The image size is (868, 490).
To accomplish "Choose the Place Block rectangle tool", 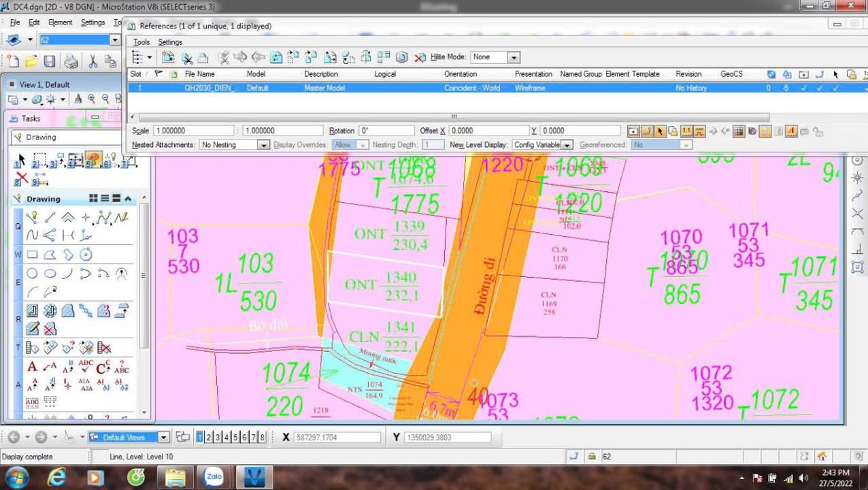I will click(x=32, y=255).
